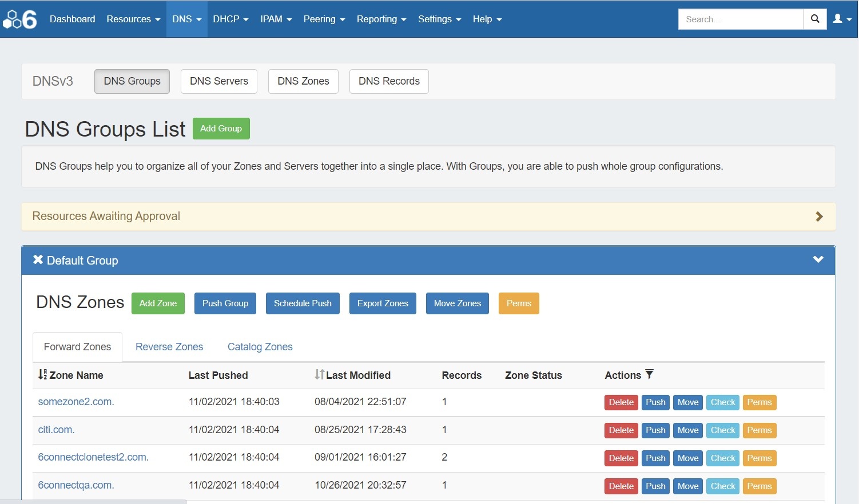Click into the Search input field
The image size is (859, 504).
pos(740,19)
